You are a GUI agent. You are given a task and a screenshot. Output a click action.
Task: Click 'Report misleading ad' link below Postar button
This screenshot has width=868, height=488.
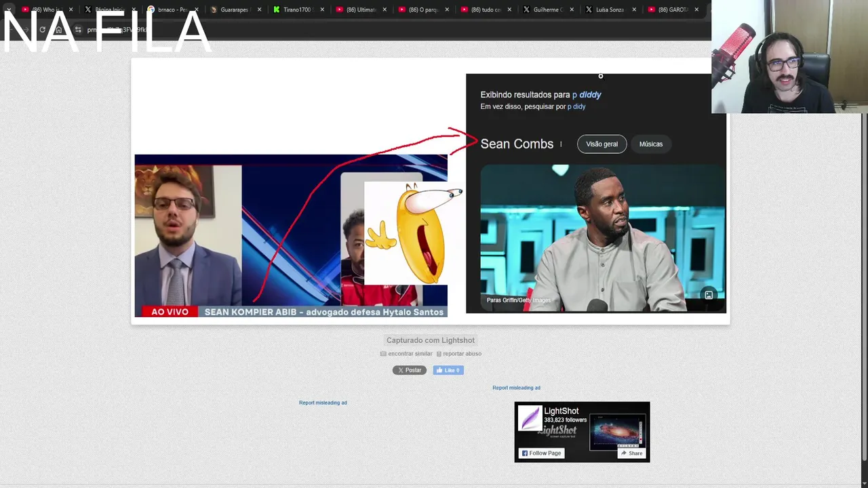click(323, 403)
